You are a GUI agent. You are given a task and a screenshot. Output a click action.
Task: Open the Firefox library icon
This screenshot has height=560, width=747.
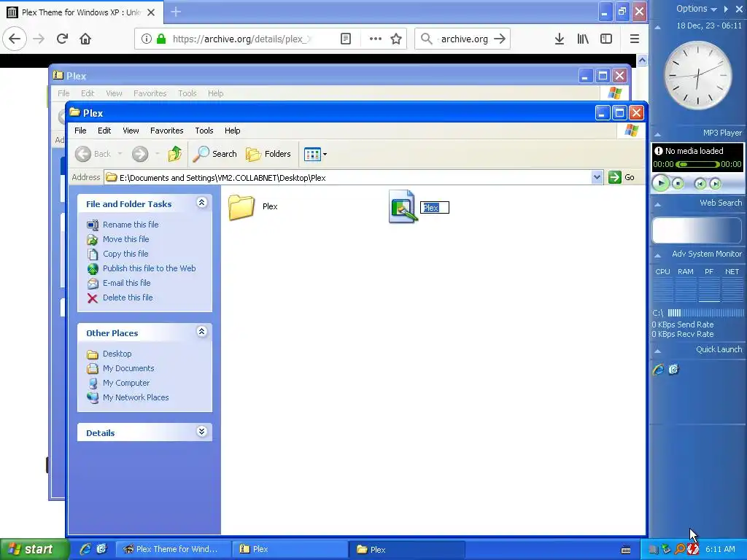583,39
